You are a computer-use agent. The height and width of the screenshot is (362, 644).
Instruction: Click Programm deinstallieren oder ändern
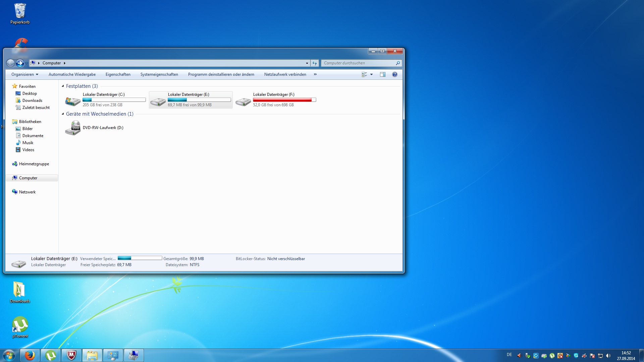[x=221, y=74]
